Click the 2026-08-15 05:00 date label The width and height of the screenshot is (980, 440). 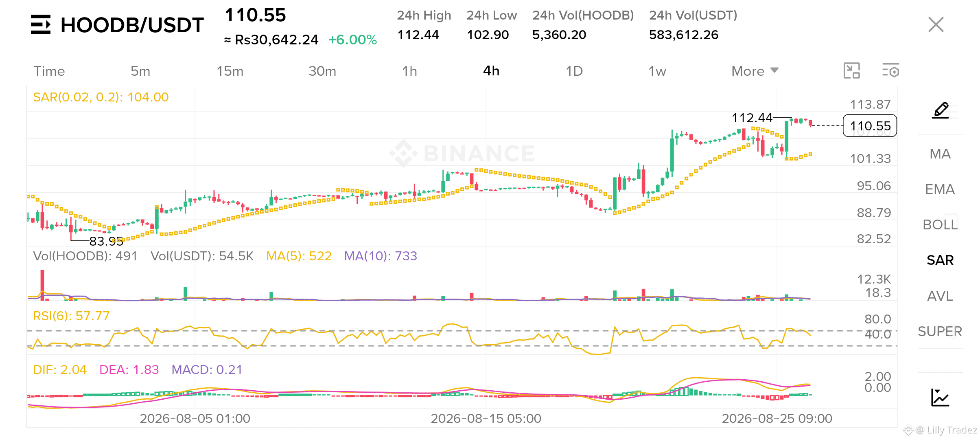pyautogui.click(x=486, y=418)
